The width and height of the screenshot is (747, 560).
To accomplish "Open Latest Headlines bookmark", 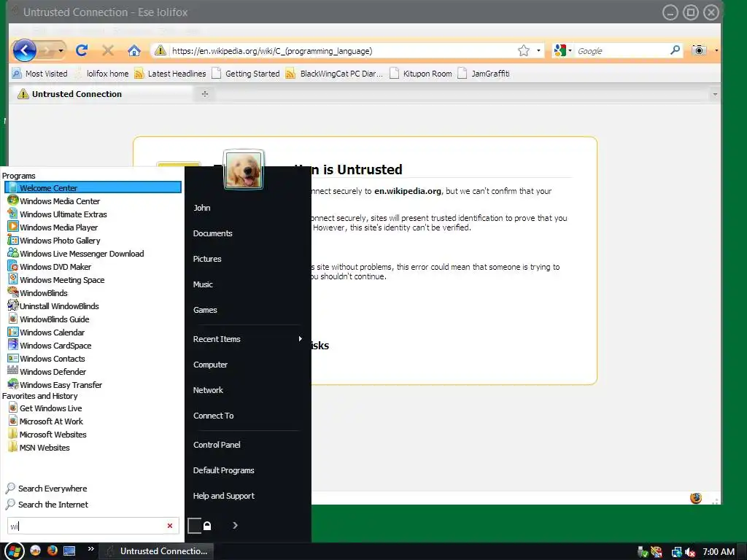I will point(170,74).
